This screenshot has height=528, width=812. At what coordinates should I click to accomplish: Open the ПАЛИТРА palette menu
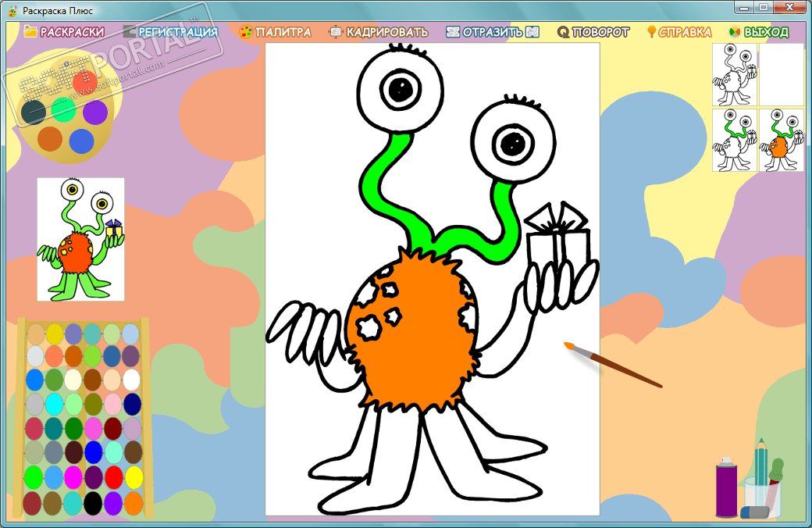pyautogui.click(x=275, y=32)
